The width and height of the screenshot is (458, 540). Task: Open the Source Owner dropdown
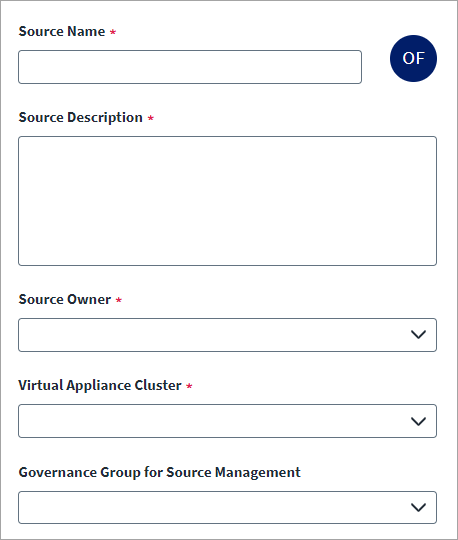[227, 335]
